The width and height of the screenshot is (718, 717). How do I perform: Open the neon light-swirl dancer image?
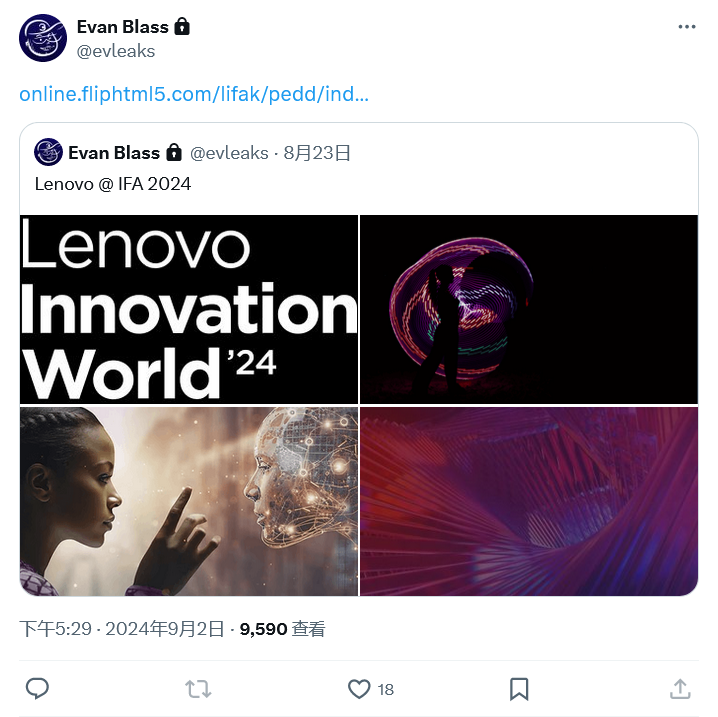(x=529, y=309)
